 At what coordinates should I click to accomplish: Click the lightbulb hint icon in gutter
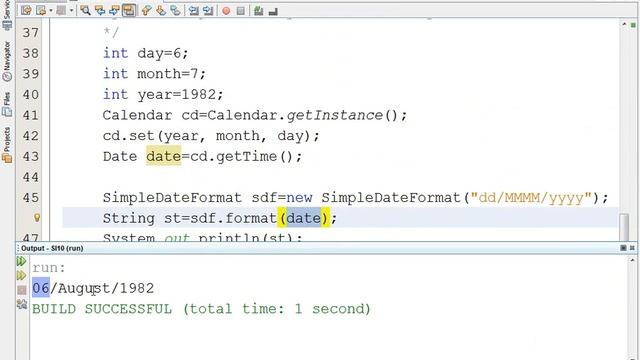point(37,218)
